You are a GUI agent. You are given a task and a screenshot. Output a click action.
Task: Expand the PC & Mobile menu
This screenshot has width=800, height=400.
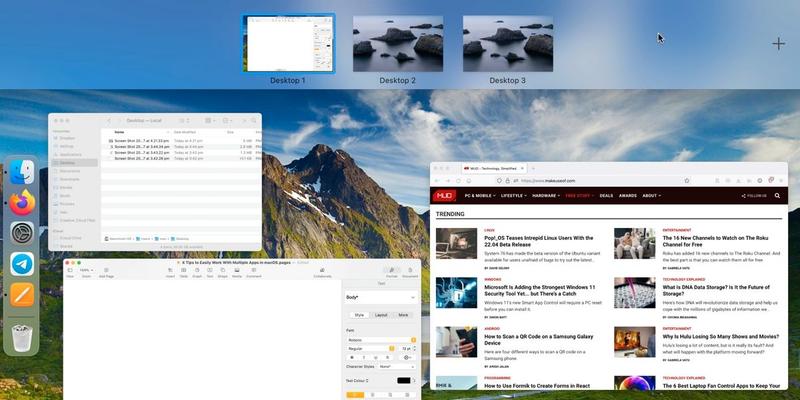pos(480,196)
